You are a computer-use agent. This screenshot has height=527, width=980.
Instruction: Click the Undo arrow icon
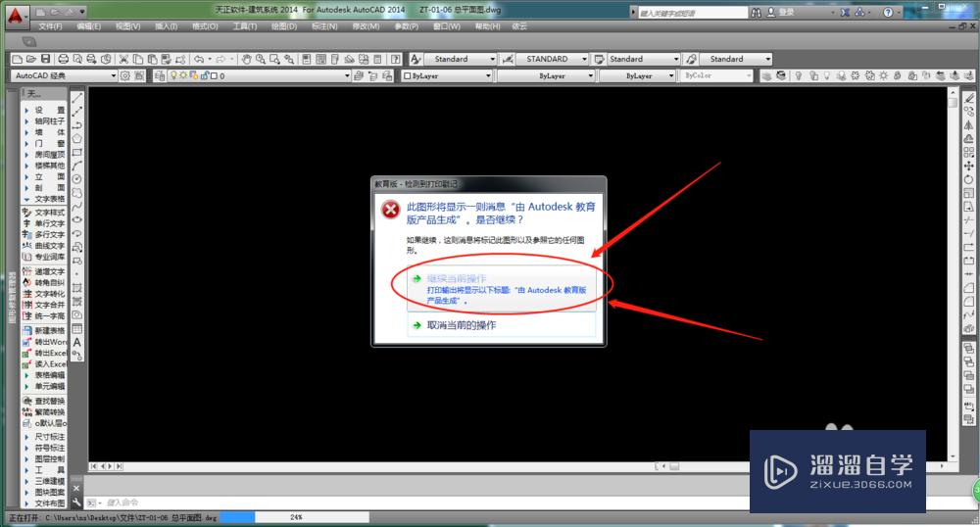[x=199, y=59]
